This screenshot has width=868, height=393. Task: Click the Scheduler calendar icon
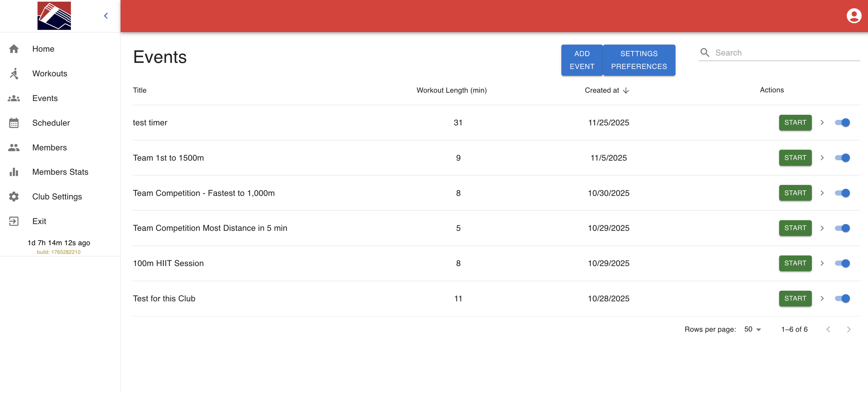[x=14, y=123]
